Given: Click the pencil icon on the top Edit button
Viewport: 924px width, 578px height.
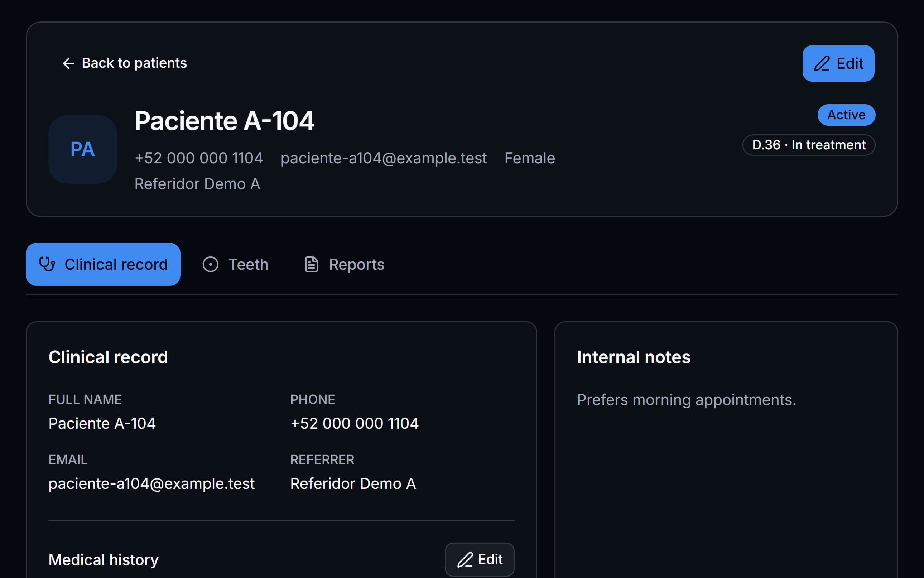Looking at the screenshot, I should click(822, 63).
